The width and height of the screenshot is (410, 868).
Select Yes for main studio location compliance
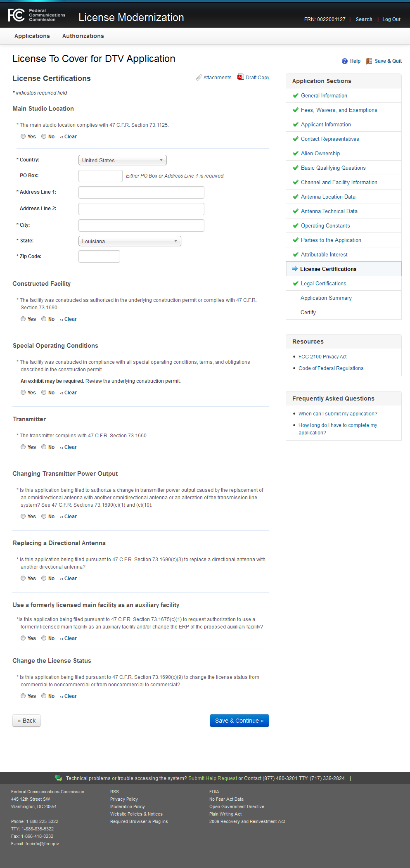[x=23, y=136]
